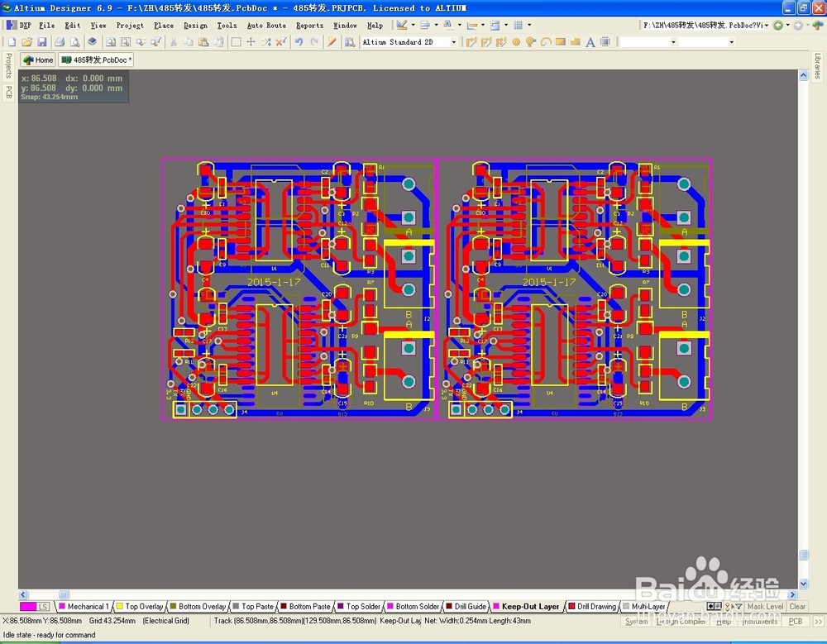827x644 pixels.
Task: Select the Interactive Route Connections tool
Action: 471,41
